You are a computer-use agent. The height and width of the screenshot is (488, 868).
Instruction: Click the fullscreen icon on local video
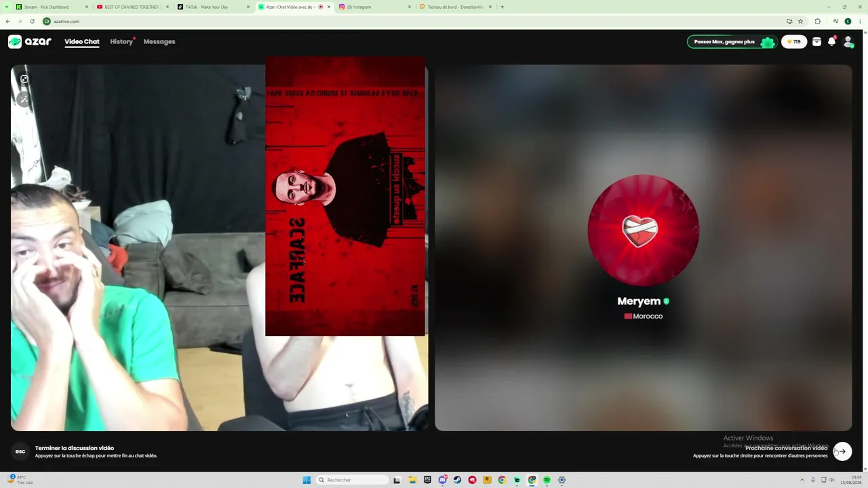click(24, 79)
